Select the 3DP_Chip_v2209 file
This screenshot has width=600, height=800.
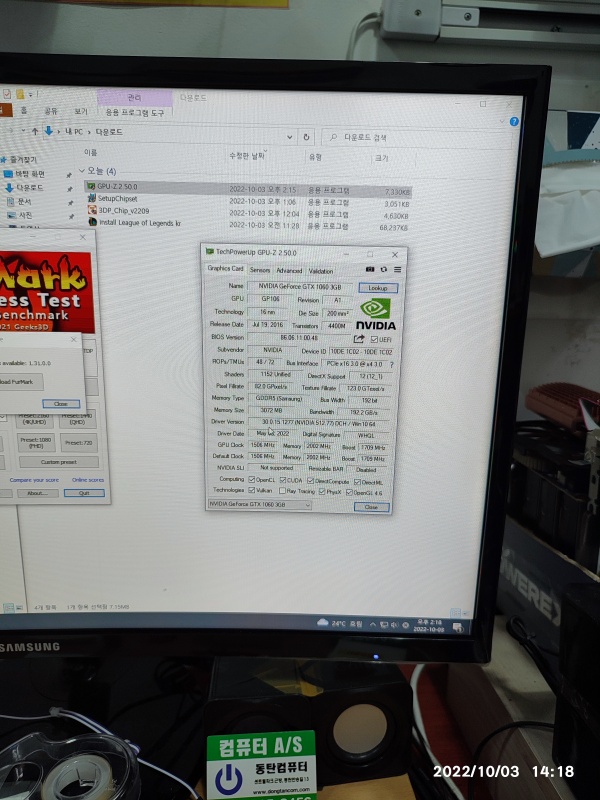click(248, 212)
